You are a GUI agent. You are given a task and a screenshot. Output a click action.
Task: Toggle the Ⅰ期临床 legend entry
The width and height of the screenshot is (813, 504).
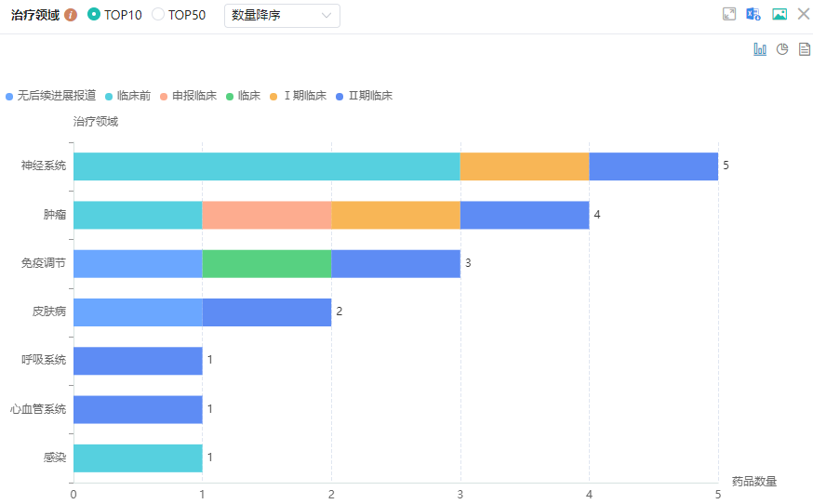click(x=299, y=96)
